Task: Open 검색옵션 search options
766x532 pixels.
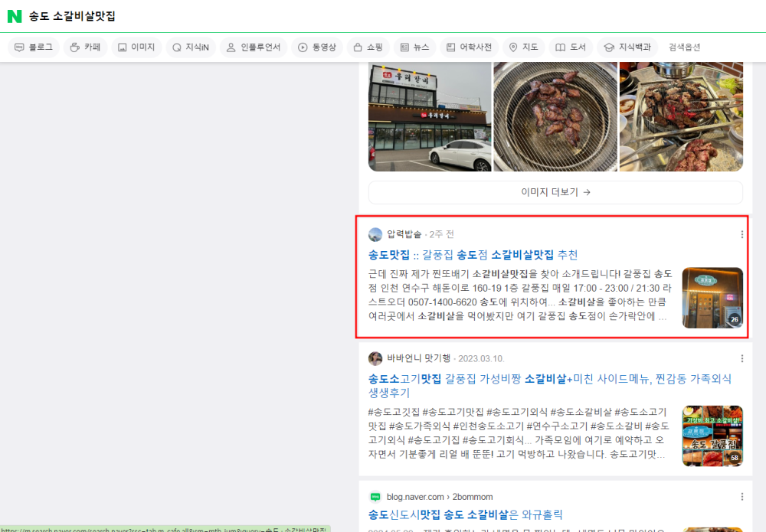Action: 684,47
